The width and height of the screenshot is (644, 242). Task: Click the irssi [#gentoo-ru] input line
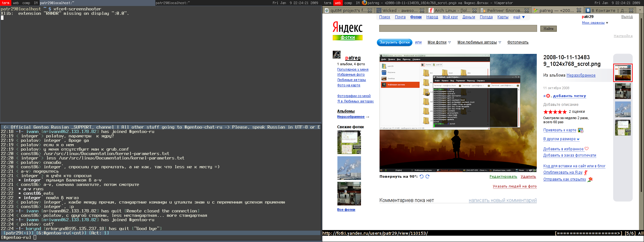click(x=160, y=237)
